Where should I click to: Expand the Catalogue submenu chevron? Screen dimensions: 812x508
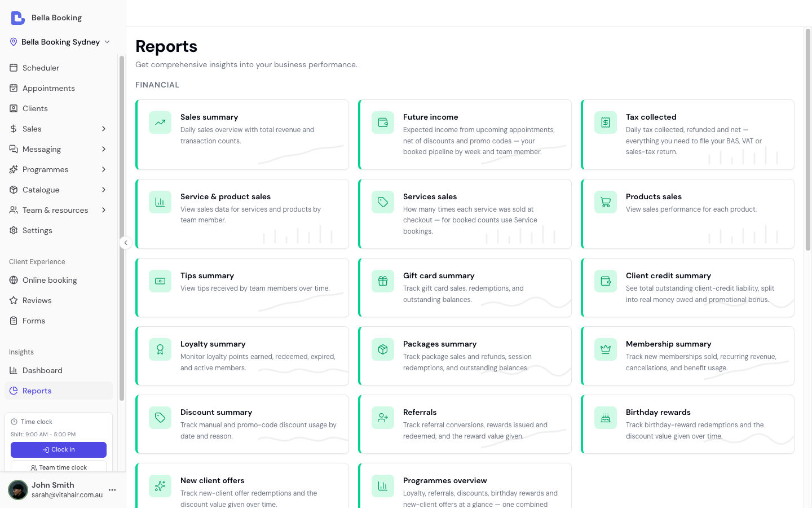point(104,190)
